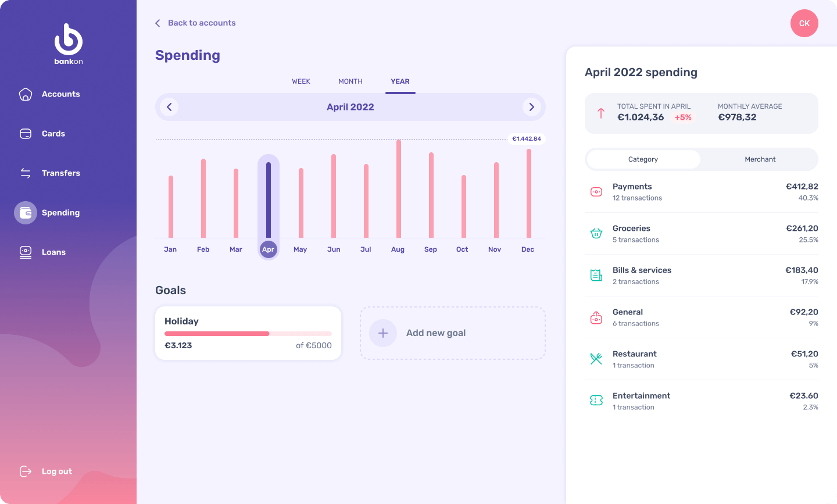Select the Sep month label

click(x=431, y=249)
